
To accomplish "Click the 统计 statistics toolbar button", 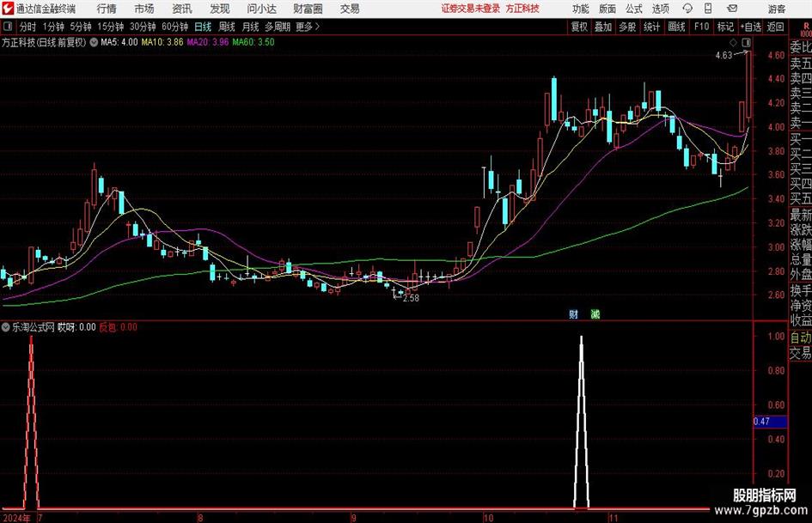I will pyautogui.click(x=651, y=27).
